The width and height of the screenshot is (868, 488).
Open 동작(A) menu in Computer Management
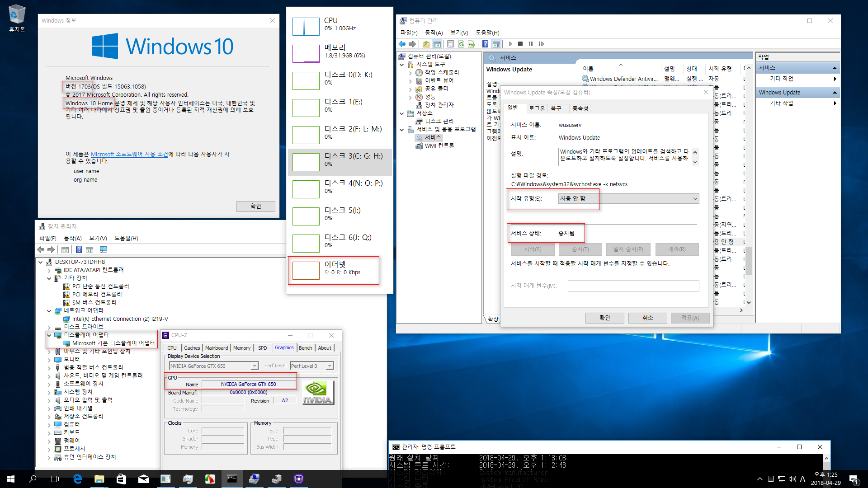(434, 33)
